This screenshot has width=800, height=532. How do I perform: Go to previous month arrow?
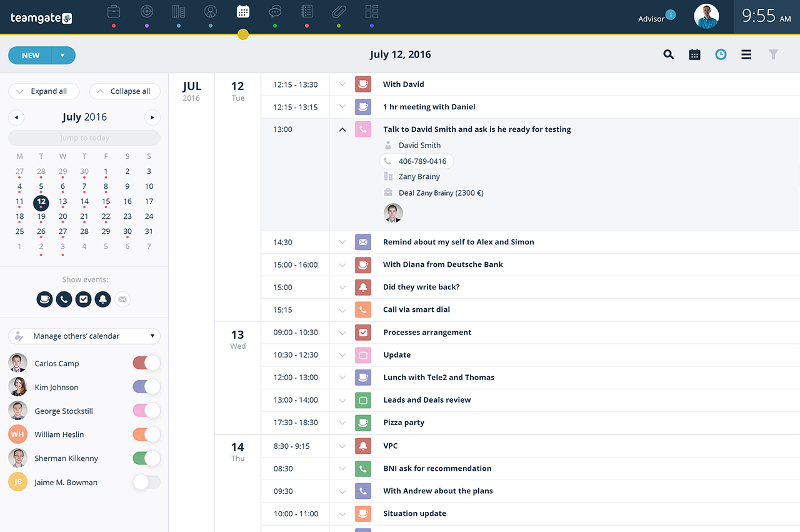point(16,117)
